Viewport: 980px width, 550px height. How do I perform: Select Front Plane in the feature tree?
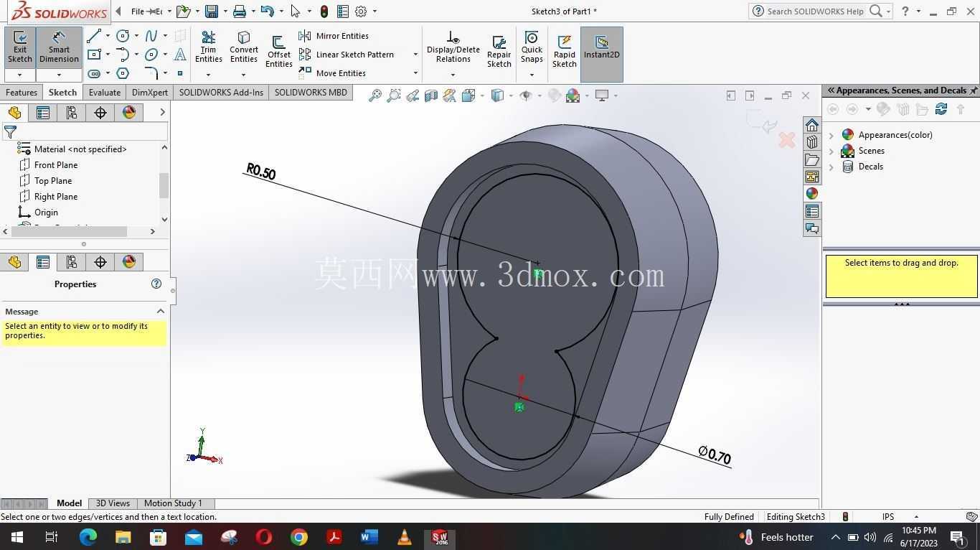56,165
